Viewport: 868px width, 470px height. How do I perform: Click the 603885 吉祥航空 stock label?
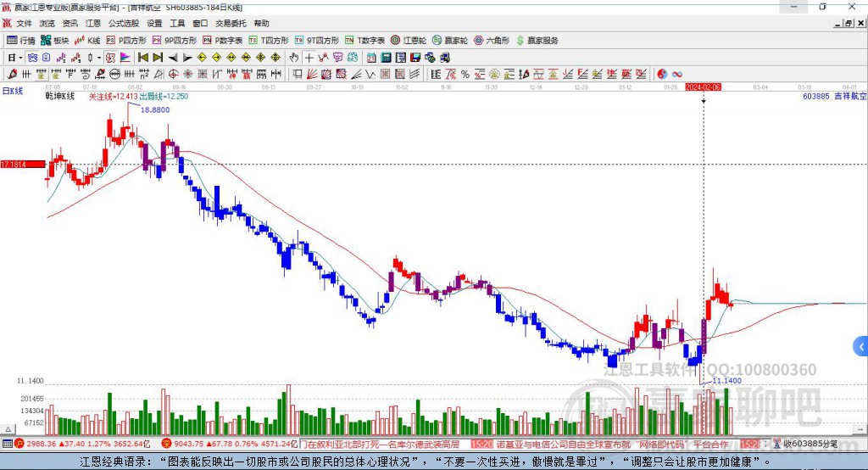(x=834, y=97)
